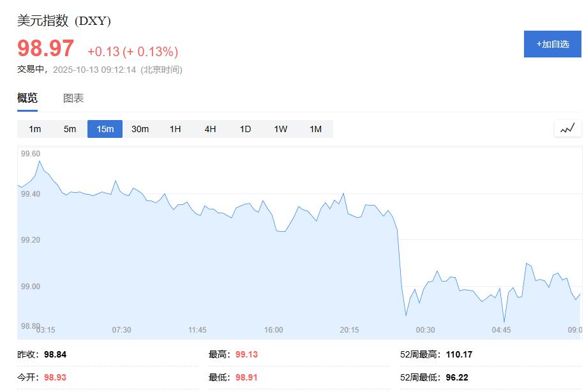This screenshot has height=392, width=584.
Task: Click the 最高 price value 99.13
Action: pos(250,354)
